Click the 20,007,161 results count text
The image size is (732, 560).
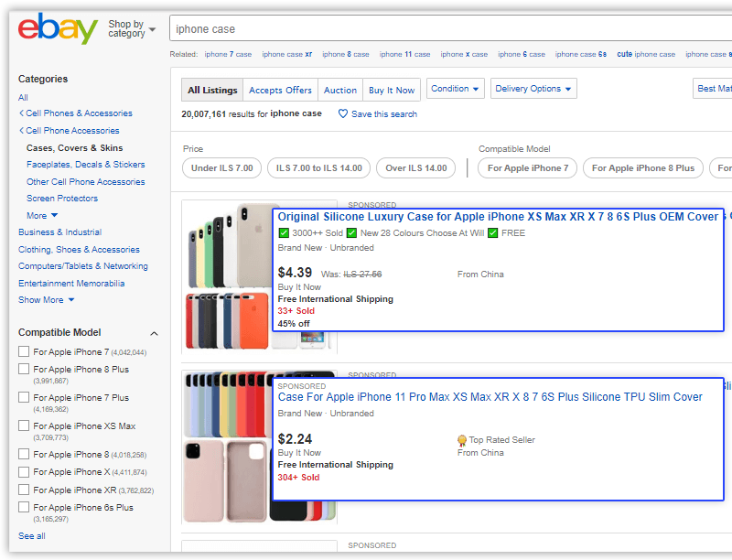tap(252, 113)
